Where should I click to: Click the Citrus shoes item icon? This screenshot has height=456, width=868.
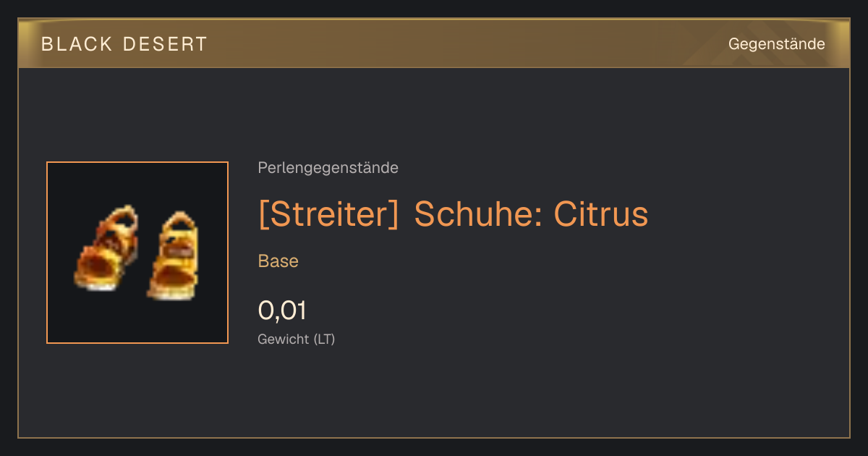[x=137, y=253]
